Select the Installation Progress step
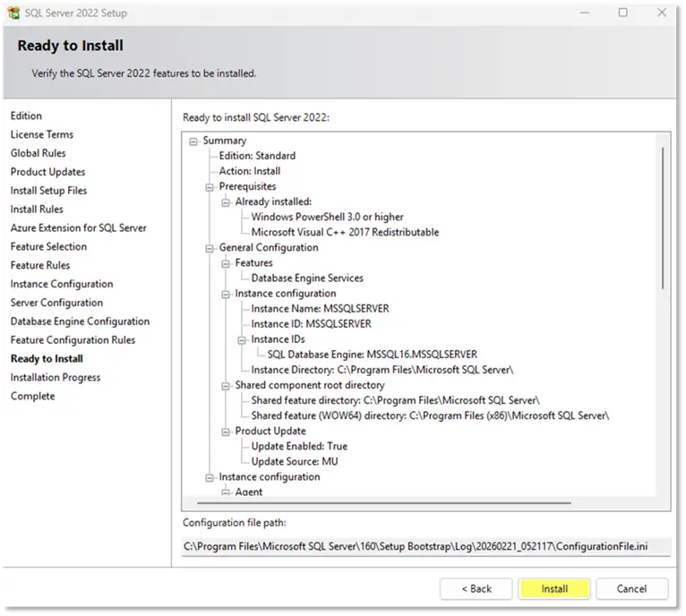This screenshot has height=616, width=686. (x=56, y=378)
